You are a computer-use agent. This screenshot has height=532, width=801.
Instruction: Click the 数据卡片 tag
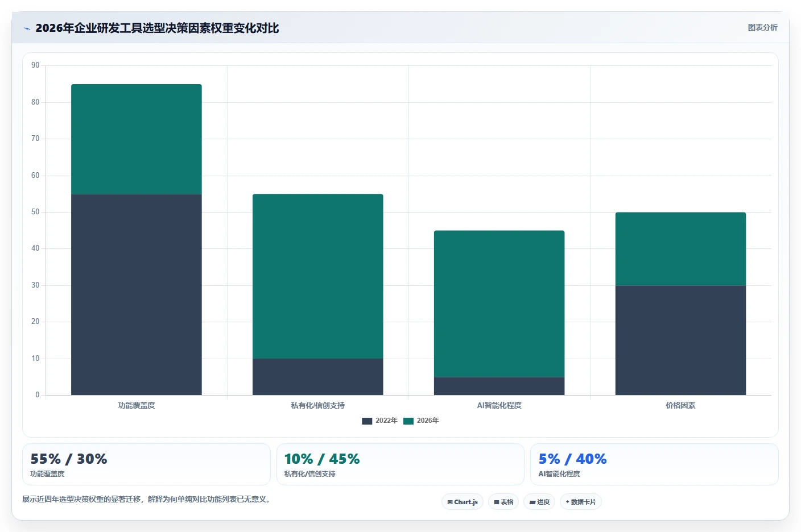coord(581,502)
